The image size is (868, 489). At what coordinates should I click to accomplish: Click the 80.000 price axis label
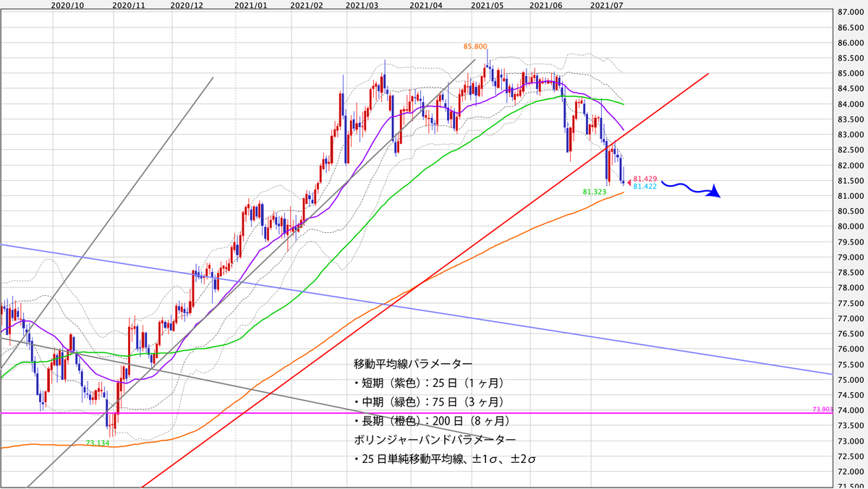click(x=852, y=227)
